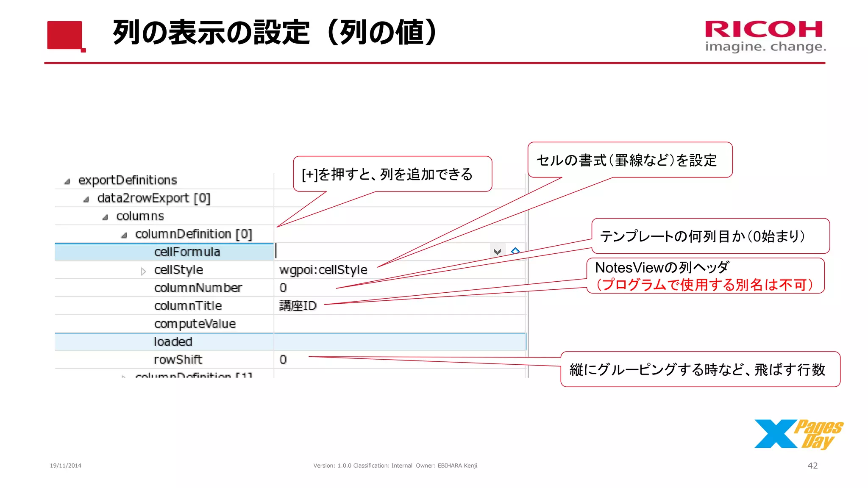Select the computeValue property label
The image size is (868, 488).
195,324
